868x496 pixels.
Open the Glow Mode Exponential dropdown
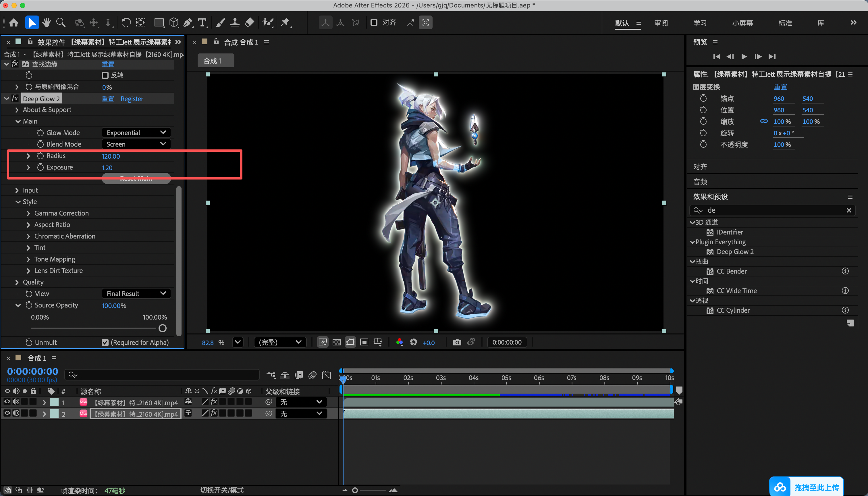(136, 132)
